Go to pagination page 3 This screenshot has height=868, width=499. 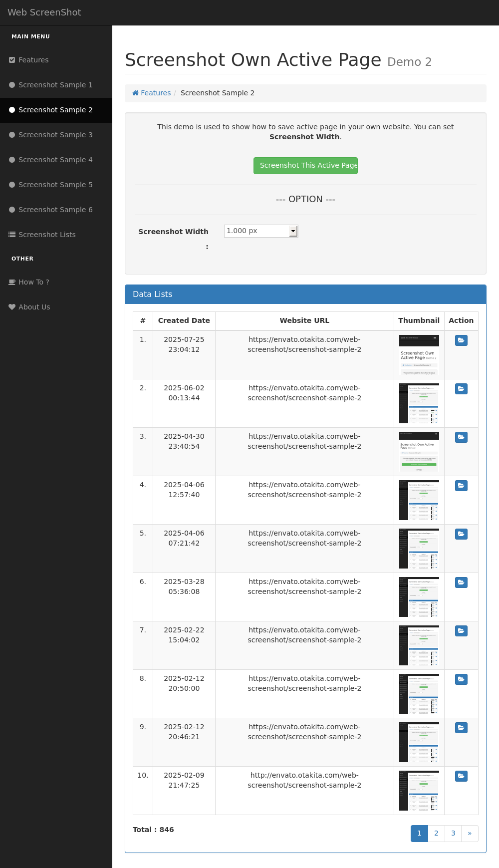[453, 834]
